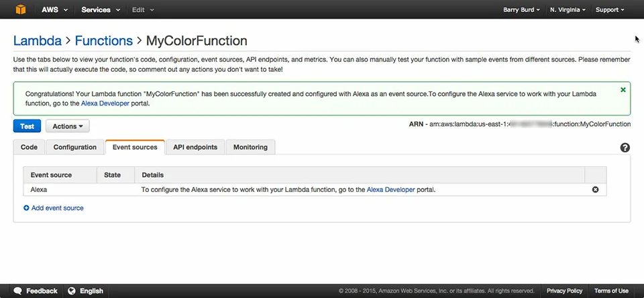Open Alexa Developer link in Details cell
The image size is (644, 298).
(x=390, y=190)
